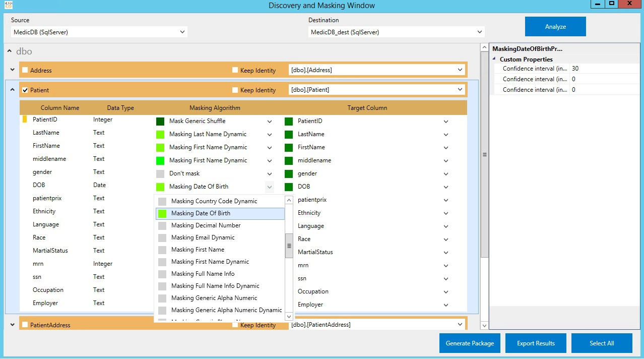This screenshot has height=359, width=644.
Task: Collapse the Patient table row
Action: pos(13,90)
